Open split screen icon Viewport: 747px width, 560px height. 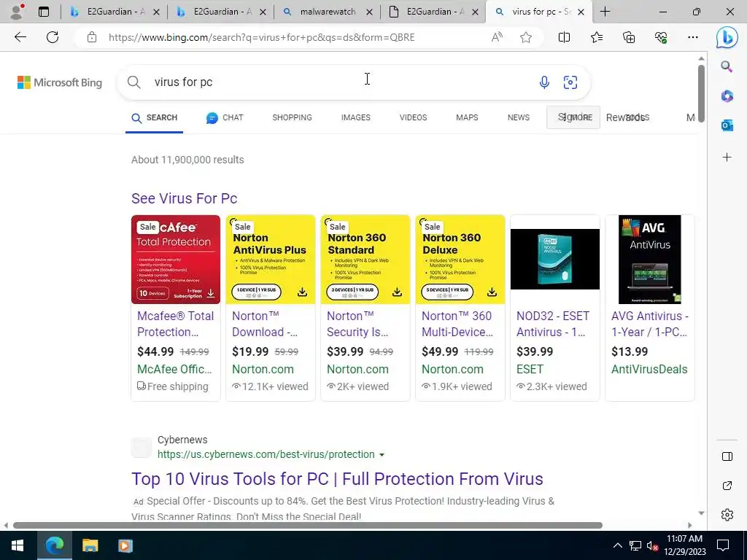coord(564,37)
